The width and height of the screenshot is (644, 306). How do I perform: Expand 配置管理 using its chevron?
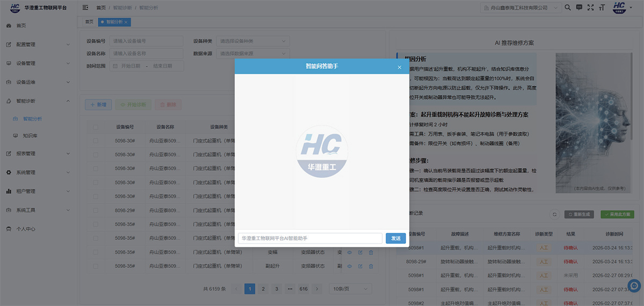(68, 45)
